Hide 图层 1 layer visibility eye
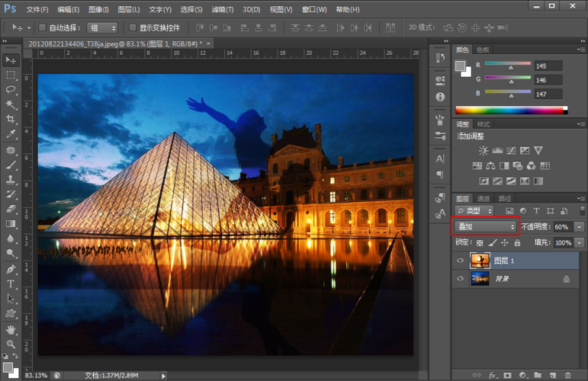The height and width of the screenshot is (381, 588). click(x=460, y=261)
